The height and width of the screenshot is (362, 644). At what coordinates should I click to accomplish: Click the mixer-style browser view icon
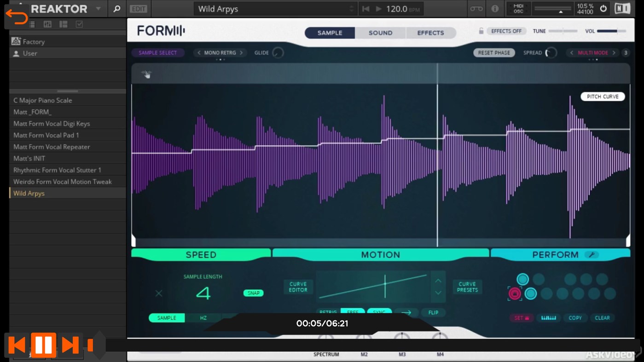click(47, 24)
